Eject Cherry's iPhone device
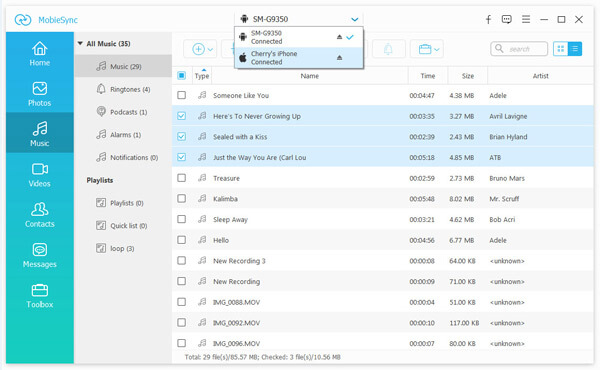 tap(339, 58)
